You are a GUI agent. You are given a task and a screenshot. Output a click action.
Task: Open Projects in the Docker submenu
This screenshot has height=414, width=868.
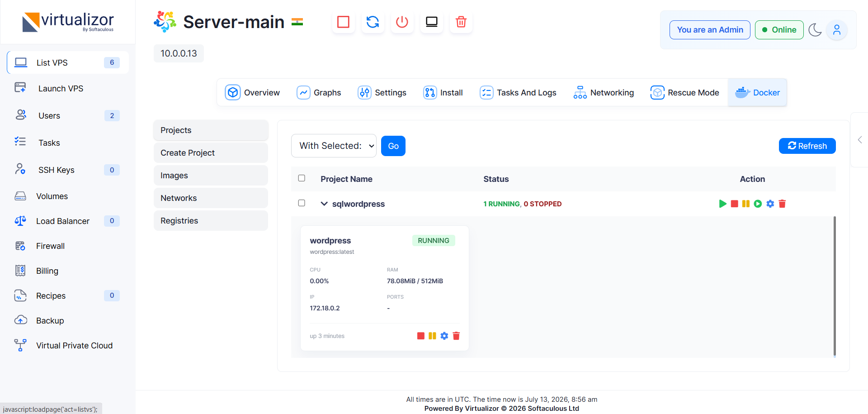pos(211,130)
